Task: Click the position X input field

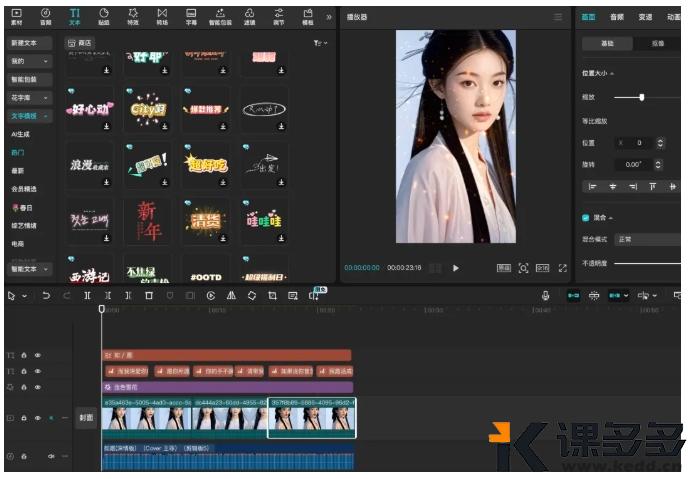Action: click(635, 143)
